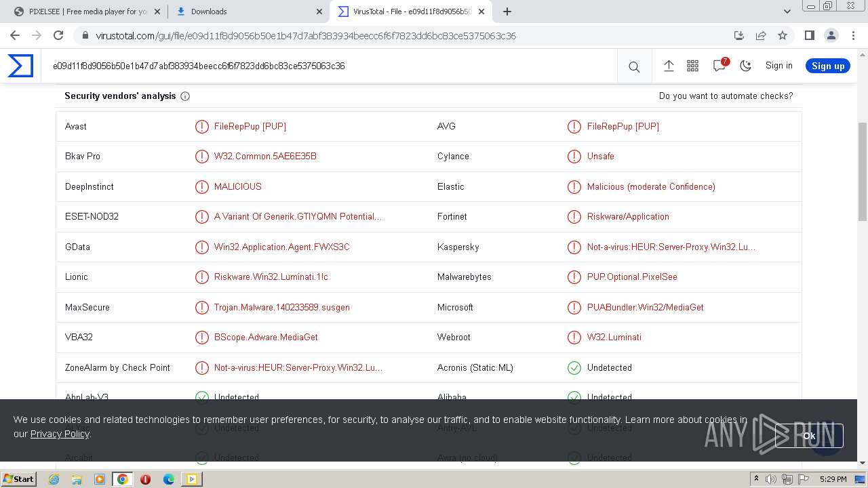The height and width of the screenshot is (488, 868).
Task: Click the Sign up button
Action: tap(828, 66)
